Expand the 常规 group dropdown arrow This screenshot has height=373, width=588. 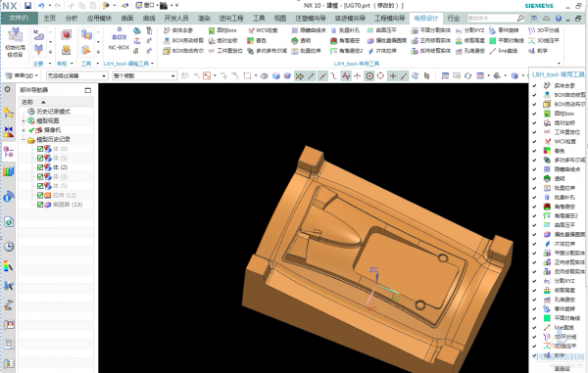pos(72,64)
